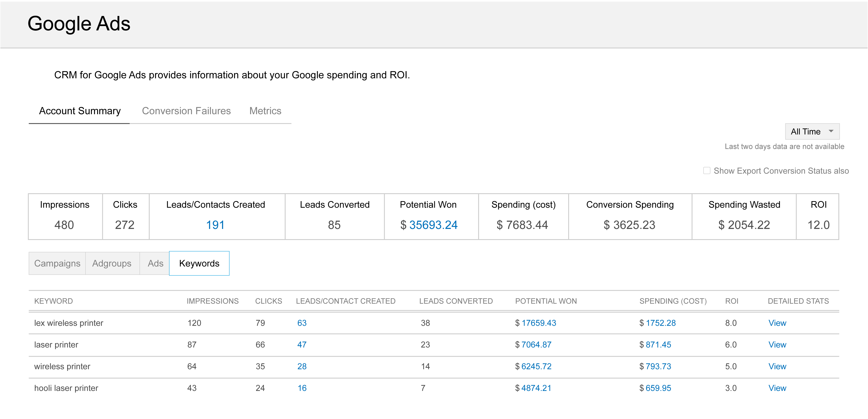
Task: Click the Leads Converted summary value 85
Action: pyautogui.click(x=334, y=225)
